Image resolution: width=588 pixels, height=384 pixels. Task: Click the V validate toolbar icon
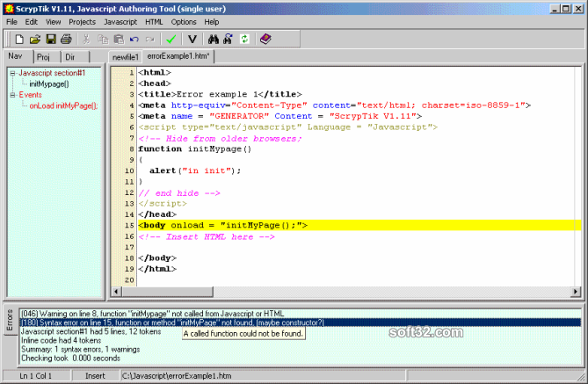(192, 39)
